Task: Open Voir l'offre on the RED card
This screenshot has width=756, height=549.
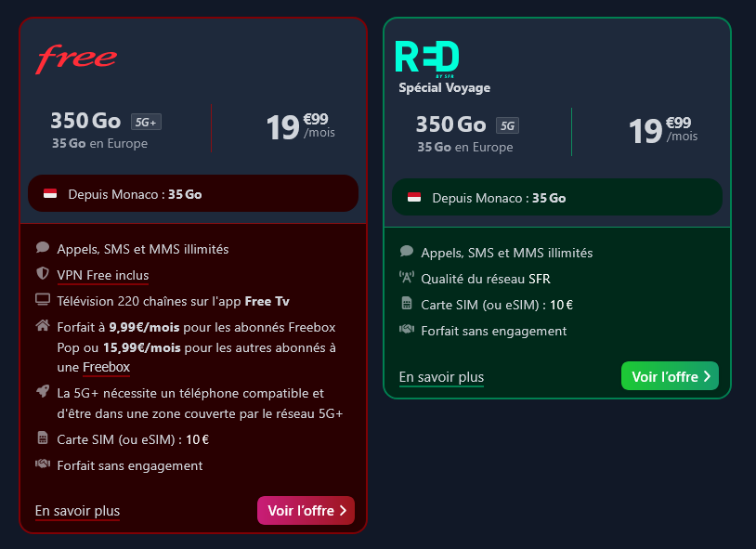Action: [x=670, y=376]
